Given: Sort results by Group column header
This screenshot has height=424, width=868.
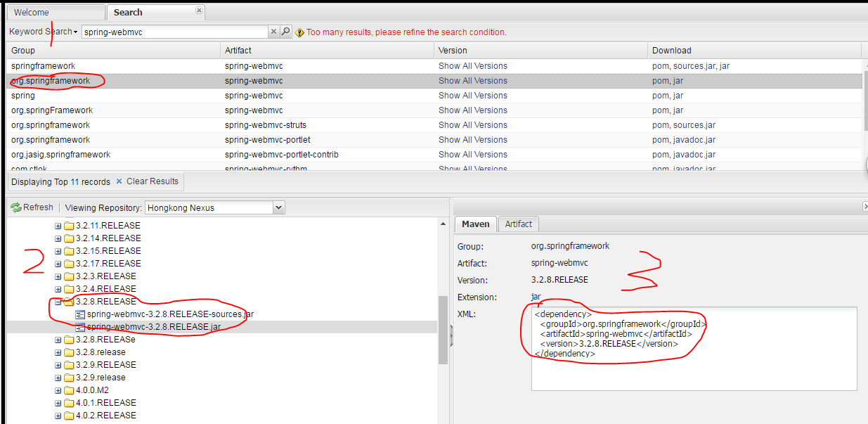Looking at the screenshot, I should 113,51.
